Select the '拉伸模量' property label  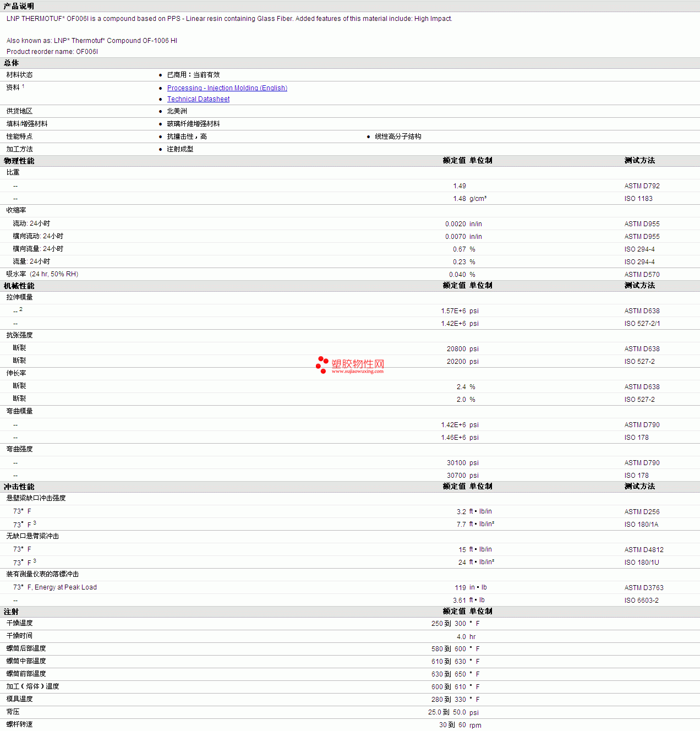tap(20, 297)
